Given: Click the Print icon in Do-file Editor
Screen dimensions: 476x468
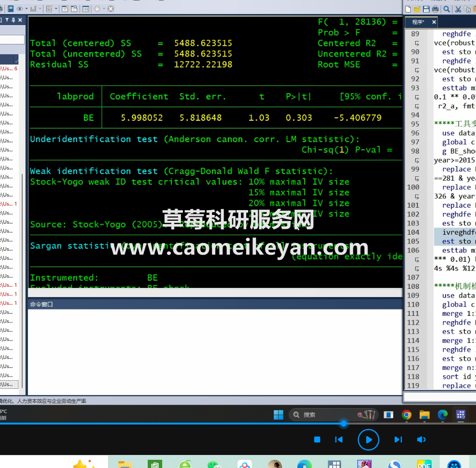Looking at the screenshot, I should tap(435, 9).
